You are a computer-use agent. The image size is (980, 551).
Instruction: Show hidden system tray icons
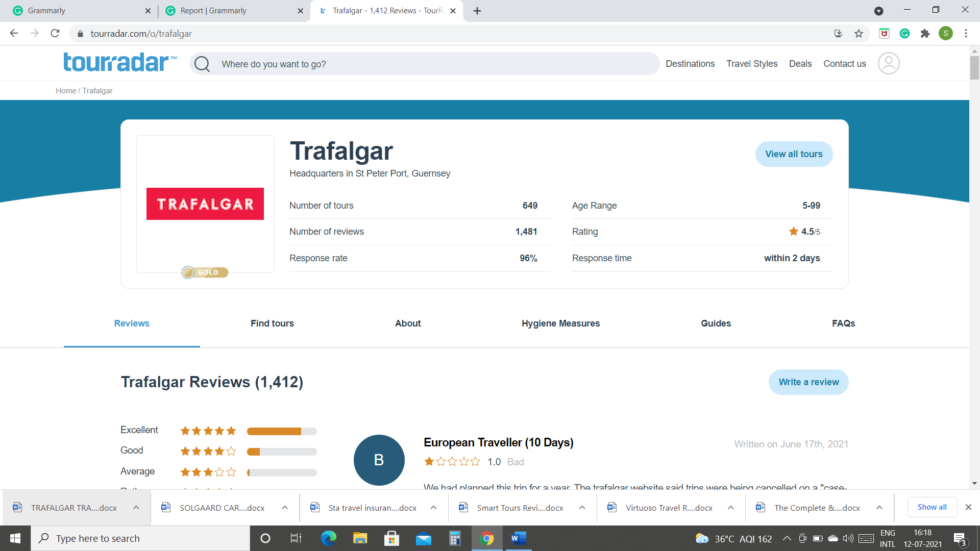coord(787,538)
